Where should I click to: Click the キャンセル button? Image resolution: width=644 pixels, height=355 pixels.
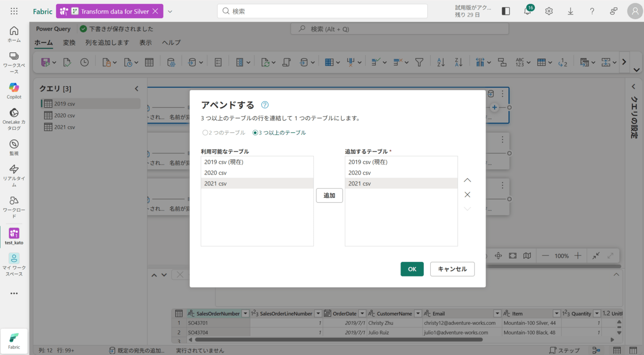coord(452,269)
